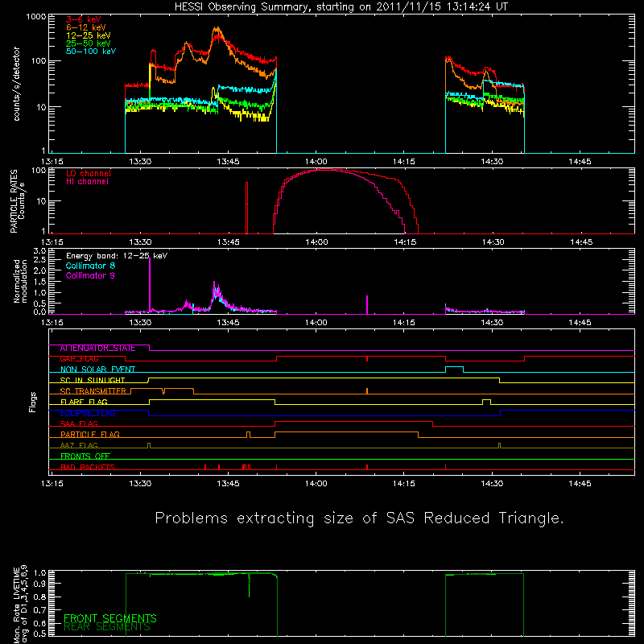
Task: Click the Mon. Rate LIVETIME axis label
Action: 21,604
